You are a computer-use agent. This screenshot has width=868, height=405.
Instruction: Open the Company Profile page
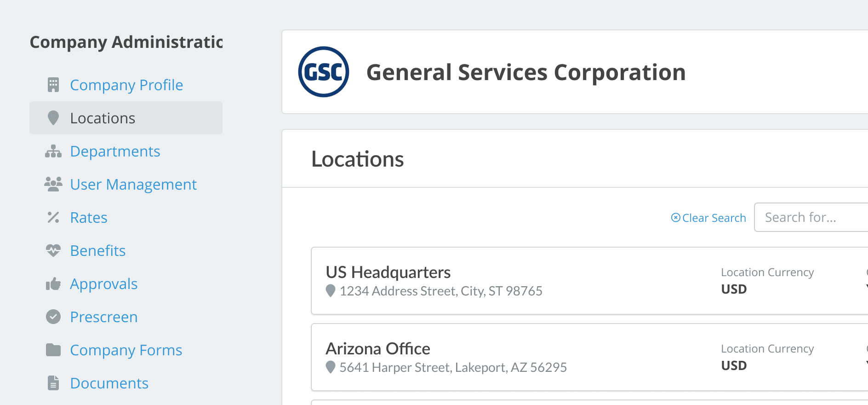click(126, 85)
